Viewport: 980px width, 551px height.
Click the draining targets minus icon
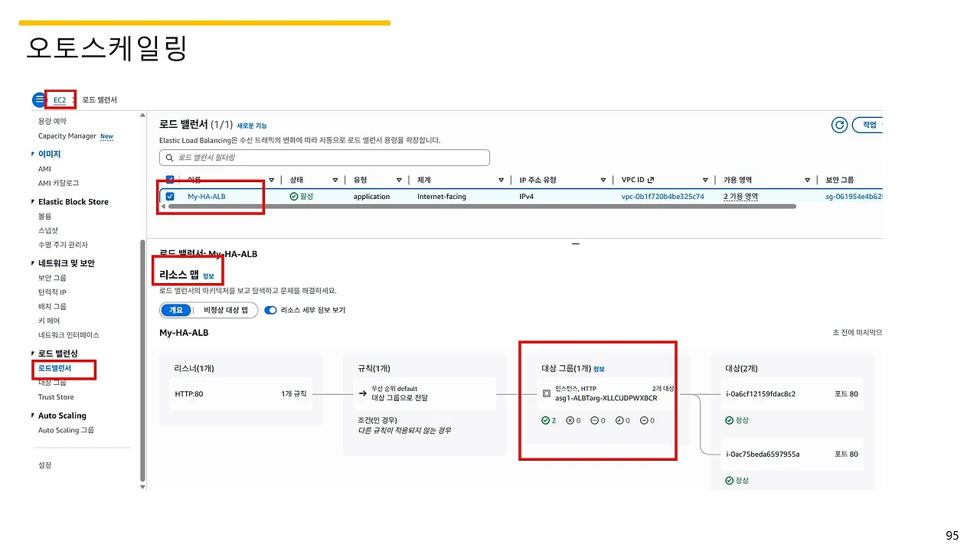(644, 420)
